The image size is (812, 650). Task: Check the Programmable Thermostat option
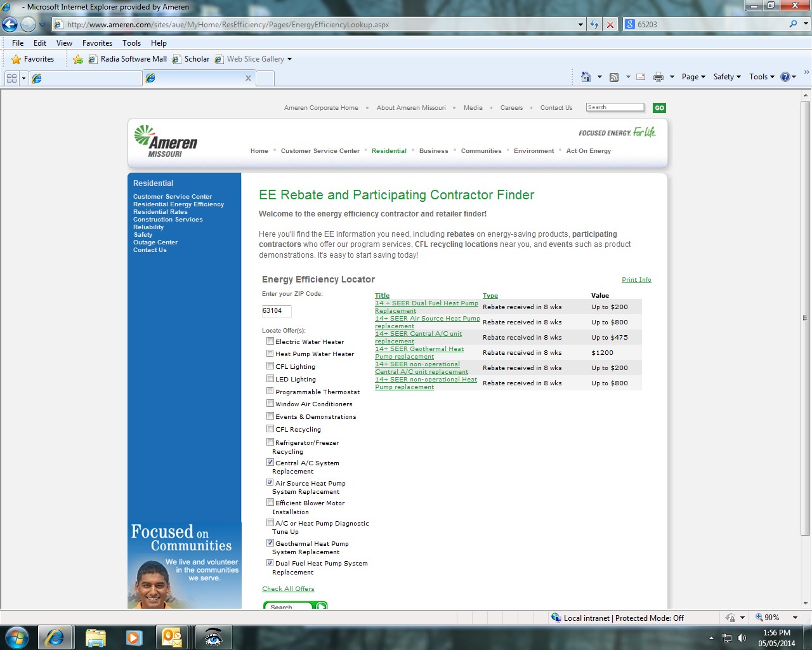click(x=270, y=392)
